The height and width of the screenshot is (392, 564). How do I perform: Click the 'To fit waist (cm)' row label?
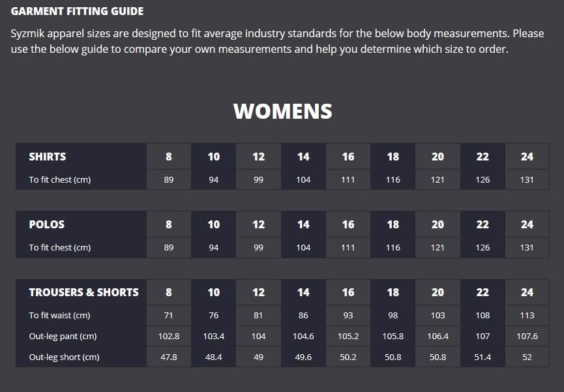(x=59, y=315)
